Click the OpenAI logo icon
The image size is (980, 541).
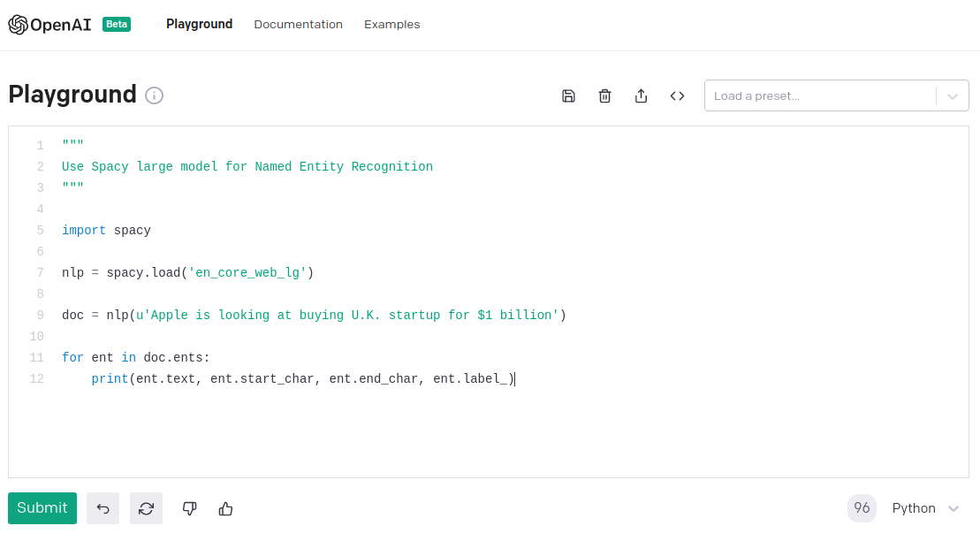coord(18,25)
